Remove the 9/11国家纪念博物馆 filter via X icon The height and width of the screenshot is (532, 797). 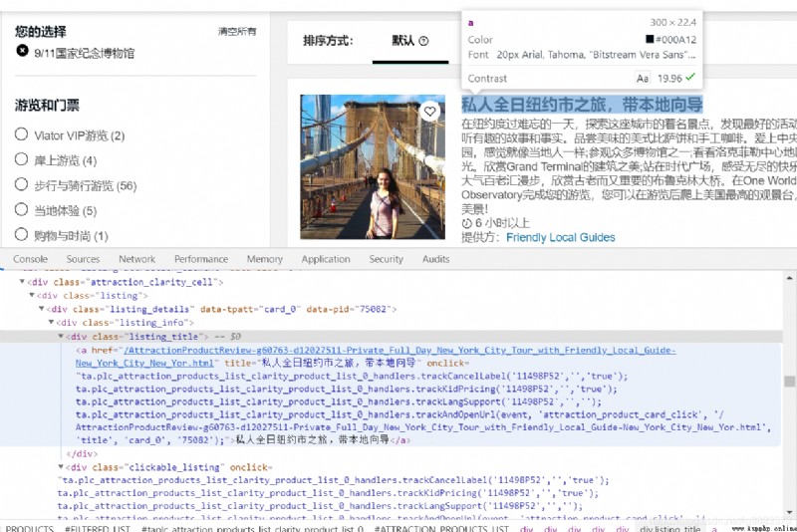pos(22,51)
